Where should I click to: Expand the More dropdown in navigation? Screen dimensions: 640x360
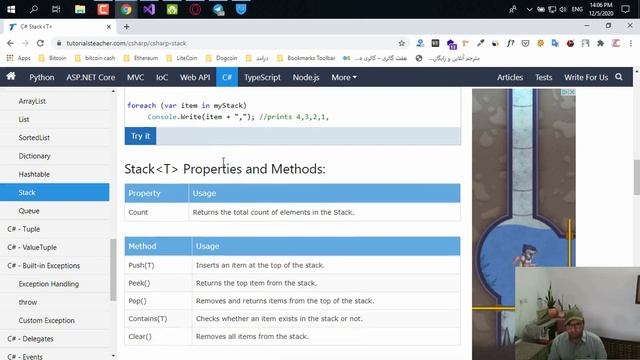click(344, 77)
